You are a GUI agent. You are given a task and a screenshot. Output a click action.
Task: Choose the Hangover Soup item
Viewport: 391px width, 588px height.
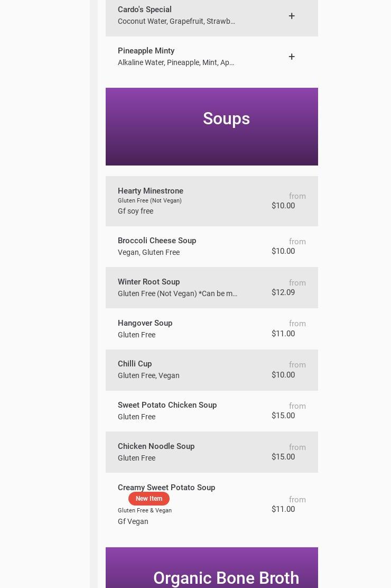pyautogui.click(x=145, y=324)
